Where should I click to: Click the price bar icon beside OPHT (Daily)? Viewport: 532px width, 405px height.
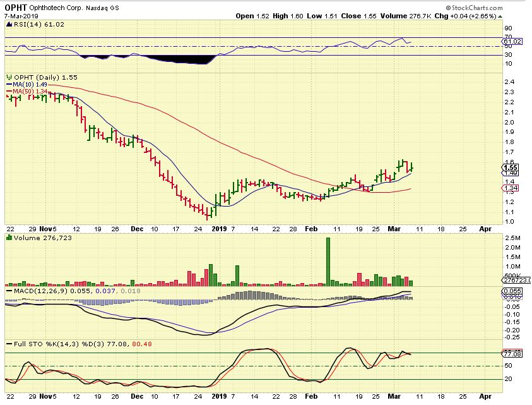click(9, 78)
